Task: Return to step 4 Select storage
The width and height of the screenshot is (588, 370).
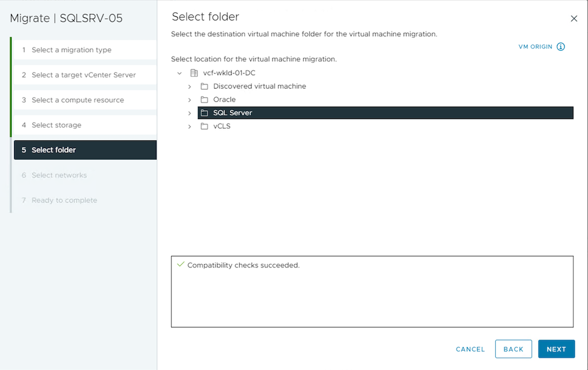Action: [57, 125]
